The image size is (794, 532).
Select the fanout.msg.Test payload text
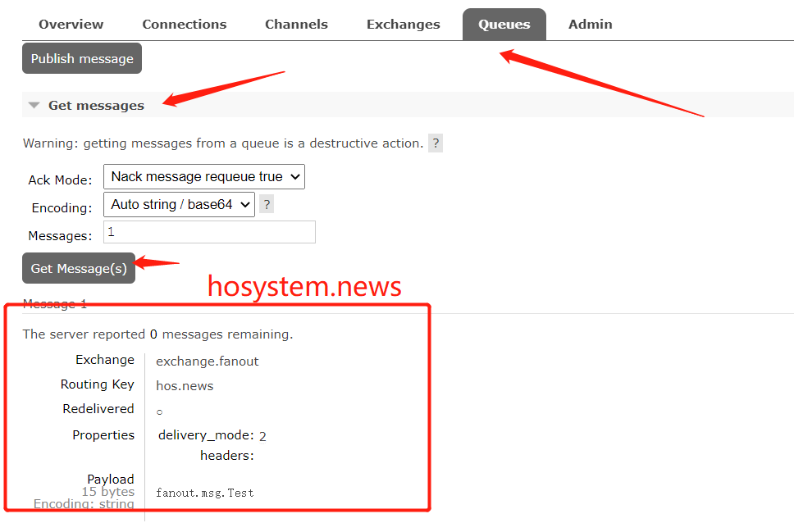205,493
